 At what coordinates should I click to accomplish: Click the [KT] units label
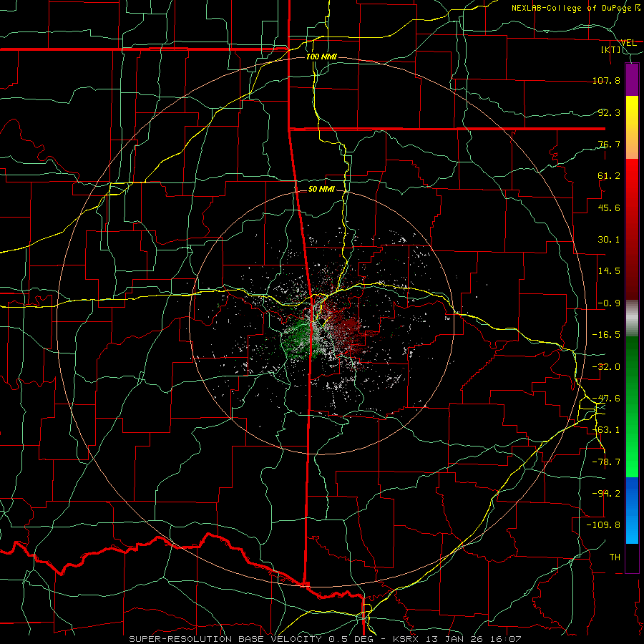pyautogui.click(x=611, y=49)
